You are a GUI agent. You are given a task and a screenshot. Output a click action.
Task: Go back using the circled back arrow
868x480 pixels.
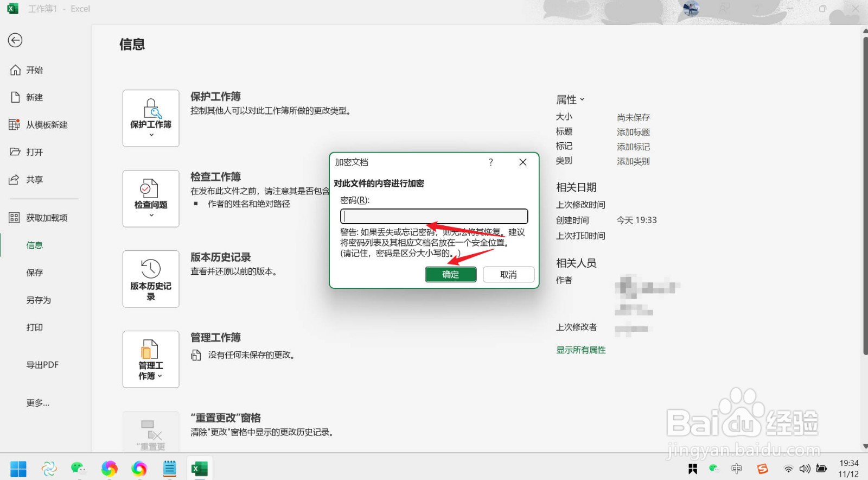[15, 40]
